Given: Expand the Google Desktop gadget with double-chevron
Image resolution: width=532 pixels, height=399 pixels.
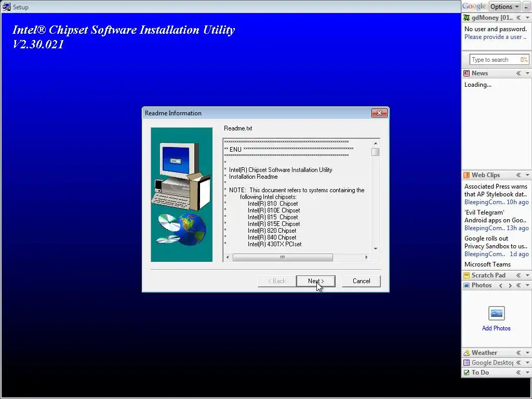Looking at the screenshot, I should pyautogui.click(x=518, y=363).
